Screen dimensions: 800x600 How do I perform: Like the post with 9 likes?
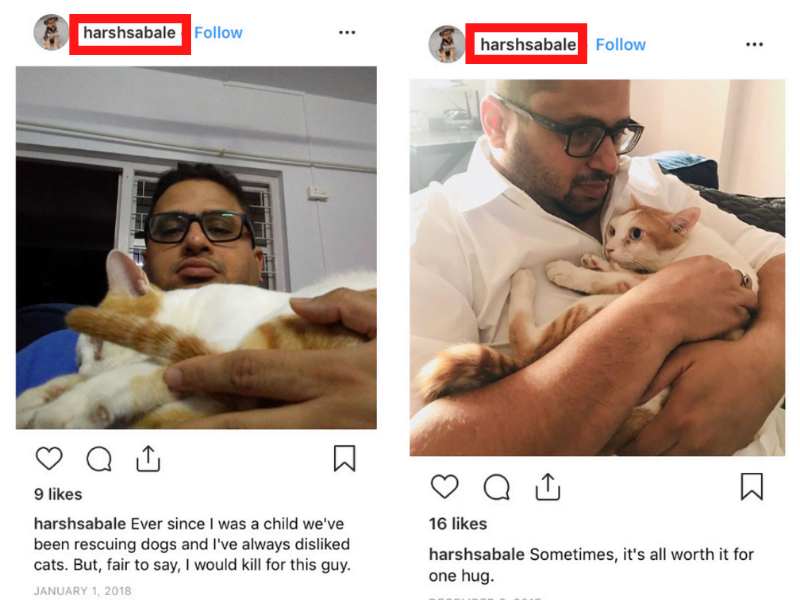(49, 459)
